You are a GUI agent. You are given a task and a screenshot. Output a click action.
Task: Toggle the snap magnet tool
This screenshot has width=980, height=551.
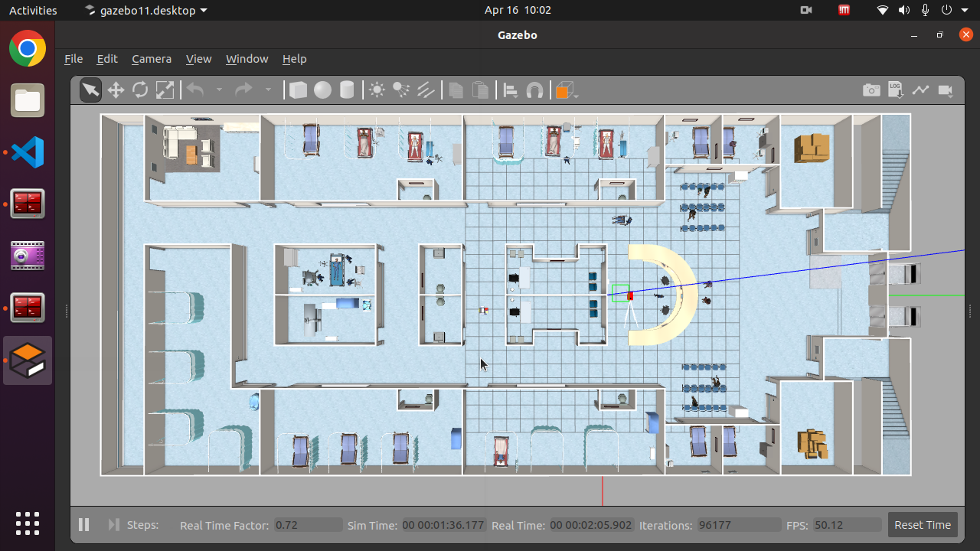(x=535, y=90)
